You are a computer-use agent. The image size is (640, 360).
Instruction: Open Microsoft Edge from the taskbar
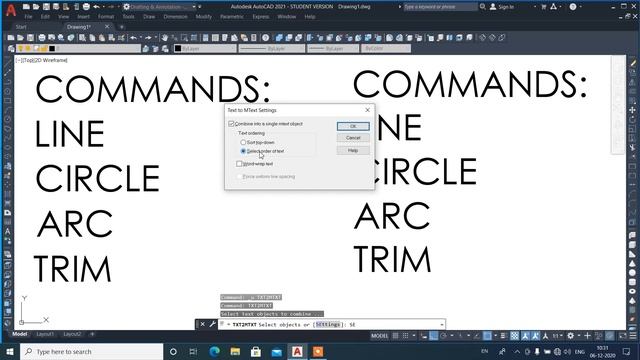tap(214, 351)
